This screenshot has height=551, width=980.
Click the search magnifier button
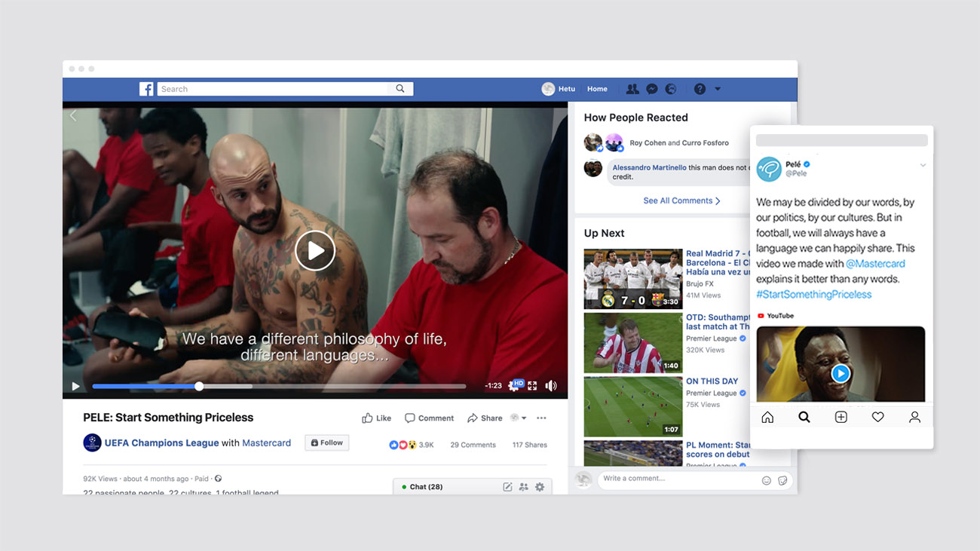[400, 89]
